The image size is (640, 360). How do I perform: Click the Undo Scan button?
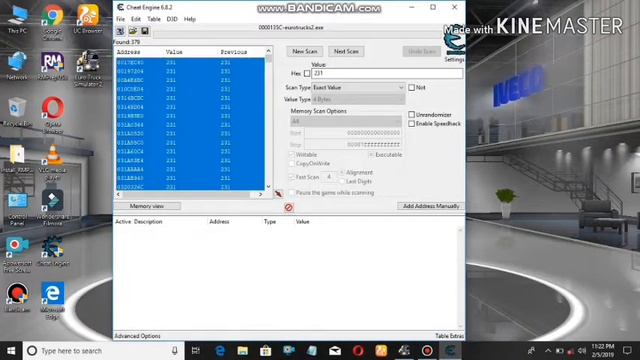click(422, 51)
